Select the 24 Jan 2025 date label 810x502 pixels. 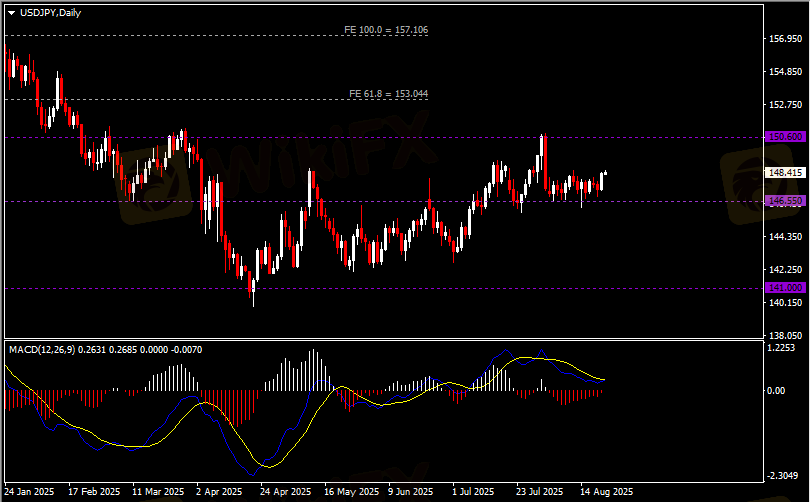click(29, 492)
